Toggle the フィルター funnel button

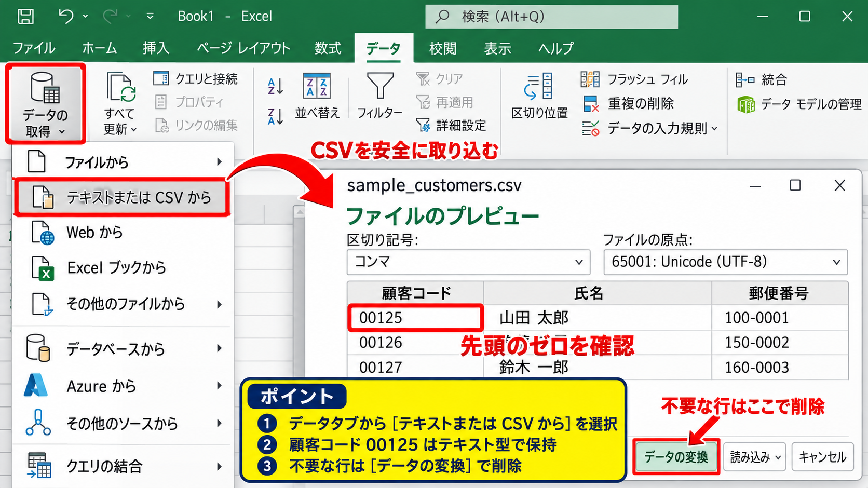click(x=380, y=96)
